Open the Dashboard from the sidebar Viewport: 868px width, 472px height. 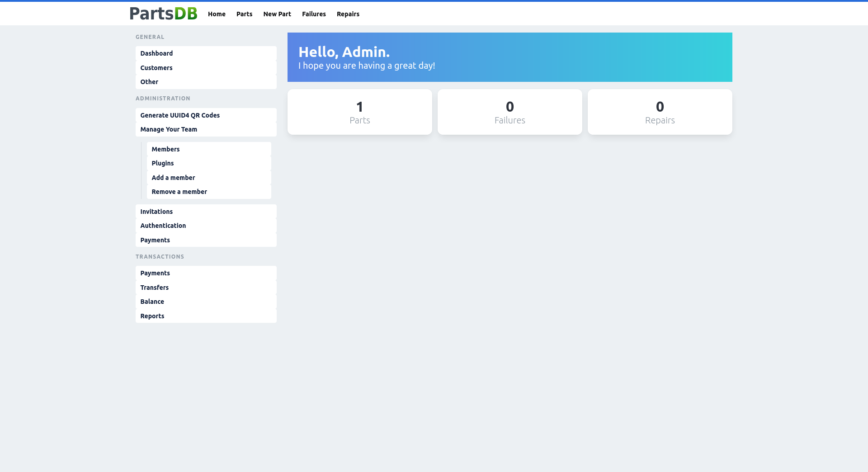tap(156, 53)
